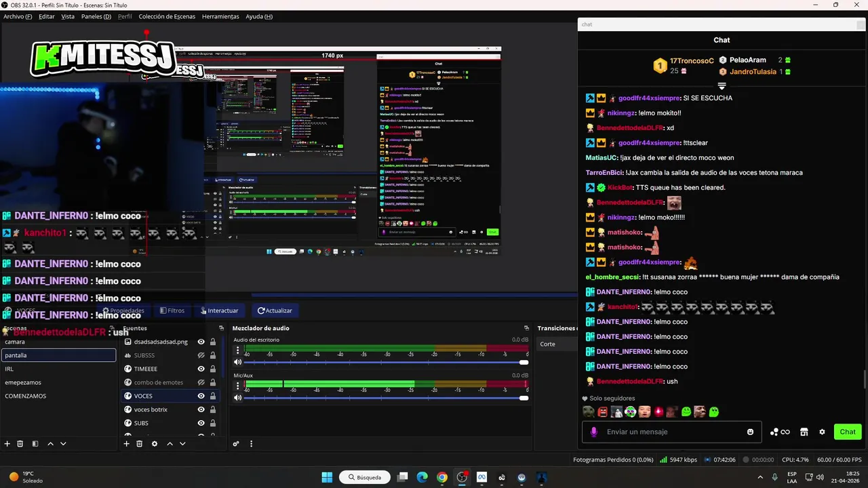Viewport: 868px width, 488px height.
Task: Toggle lock on the TIMEEEE source
Action: pos(213,369)
